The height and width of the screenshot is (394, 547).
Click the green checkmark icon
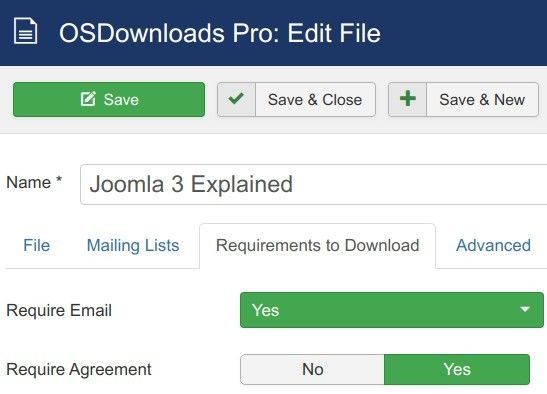click(236, 99)
